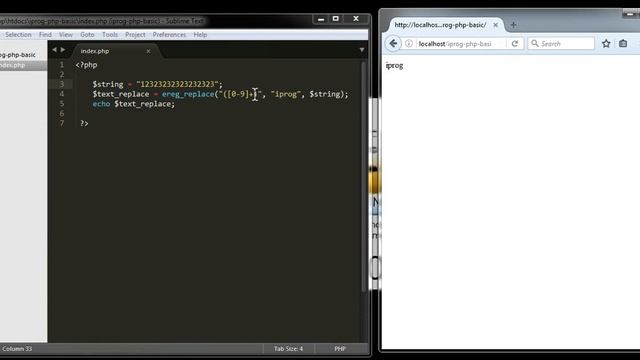Open the View menu
This screenshot has height=360, width=640.
[66, 35]
